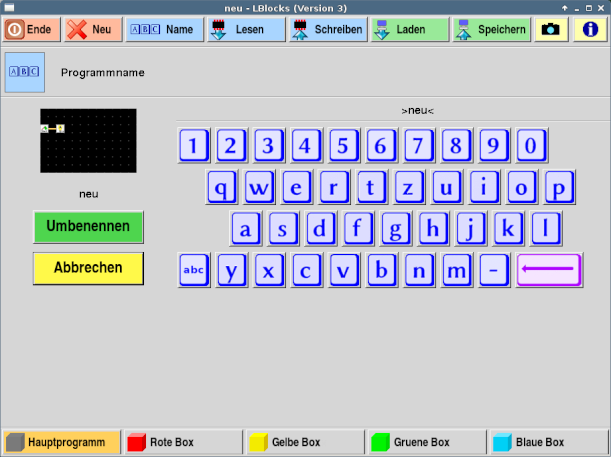Image resolution: width=611 pixels, height=457 pixels.
Task: Click the camera screenshot icon
Action: [x=551, y=29]
